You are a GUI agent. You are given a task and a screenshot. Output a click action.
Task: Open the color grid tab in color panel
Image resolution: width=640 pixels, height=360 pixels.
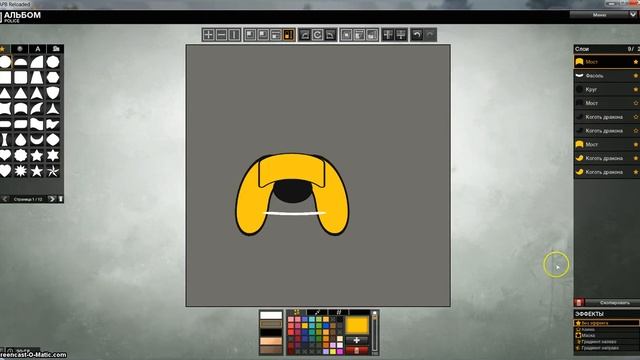tap(296, 312)
